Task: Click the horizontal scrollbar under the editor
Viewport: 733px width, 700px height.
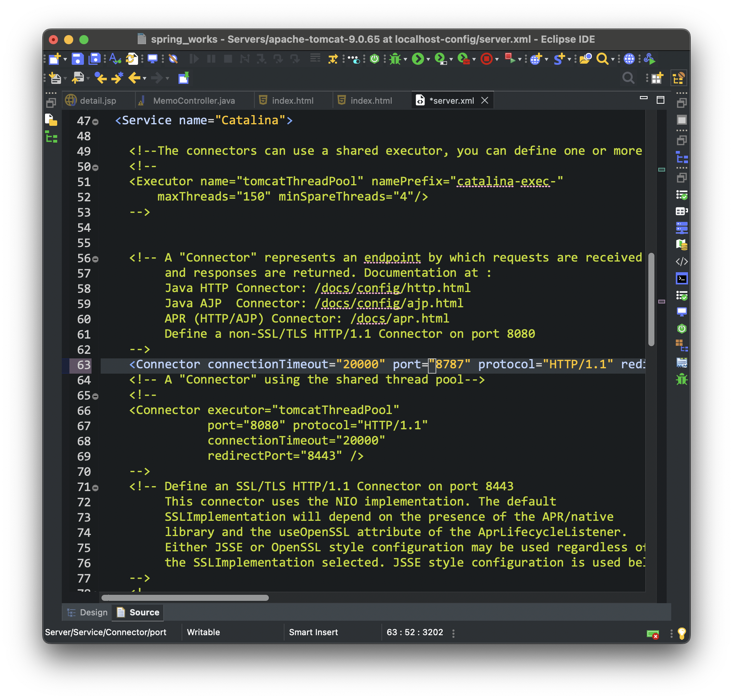Action: pyautogui.click(x=185, y=598)
